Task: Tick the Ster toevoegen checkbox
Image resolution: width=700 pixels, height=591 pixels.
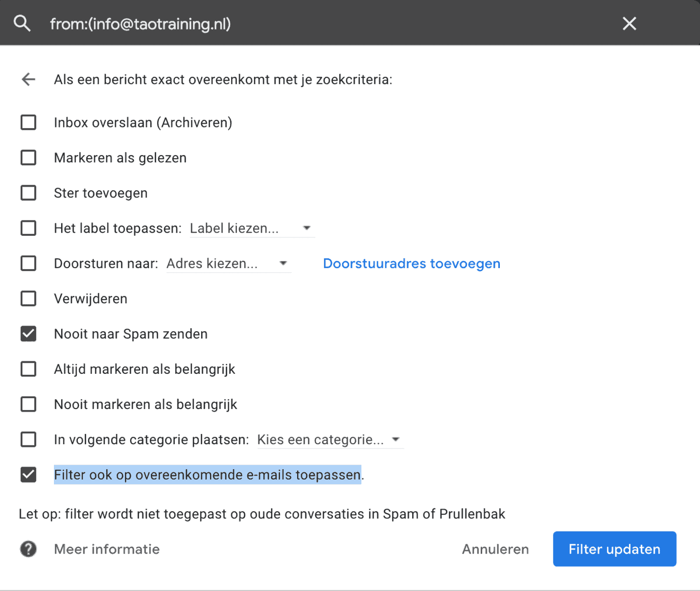Action: click(29, 193)
